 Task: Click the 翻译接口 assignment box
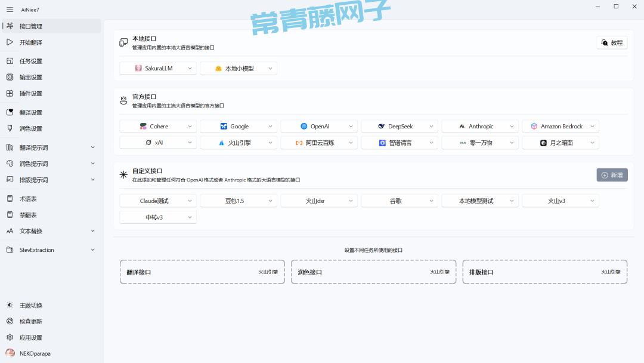coord(202,272)
